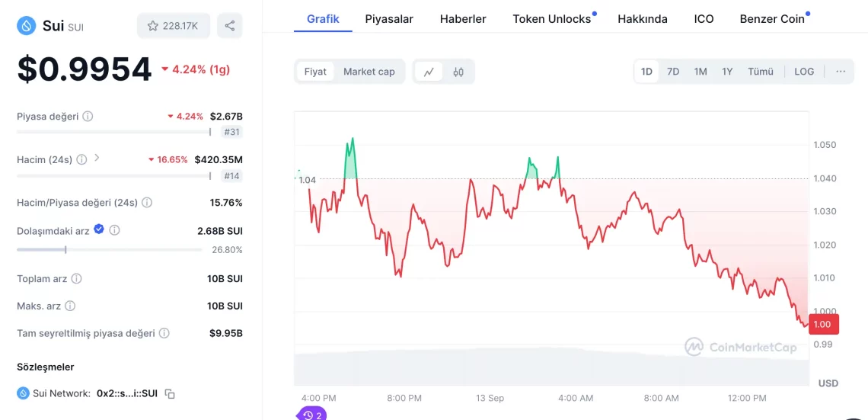Click the #31 market cap rank badge
The image size is (868, 420).
tap(232, 132)
